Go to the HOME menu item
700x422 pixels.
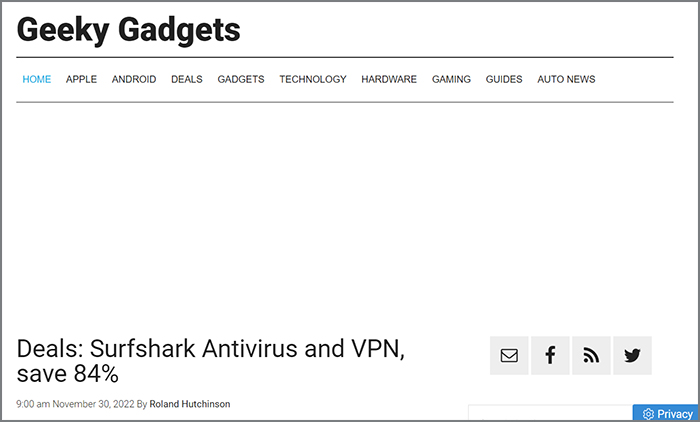tap(37, 79)
